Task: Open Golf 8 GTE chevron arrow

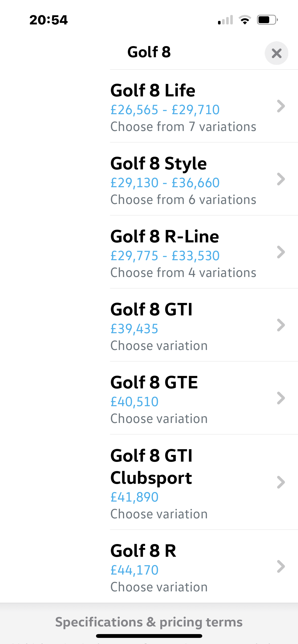Action: [281, 398]
